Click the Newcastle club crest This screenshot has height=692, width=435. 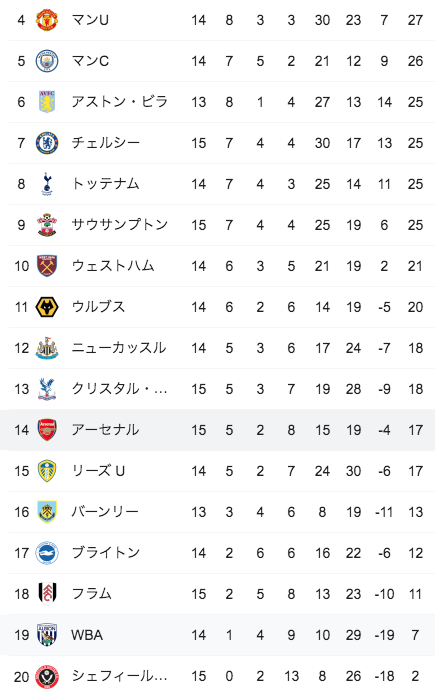pyautogui.click(x=47, y=348)
